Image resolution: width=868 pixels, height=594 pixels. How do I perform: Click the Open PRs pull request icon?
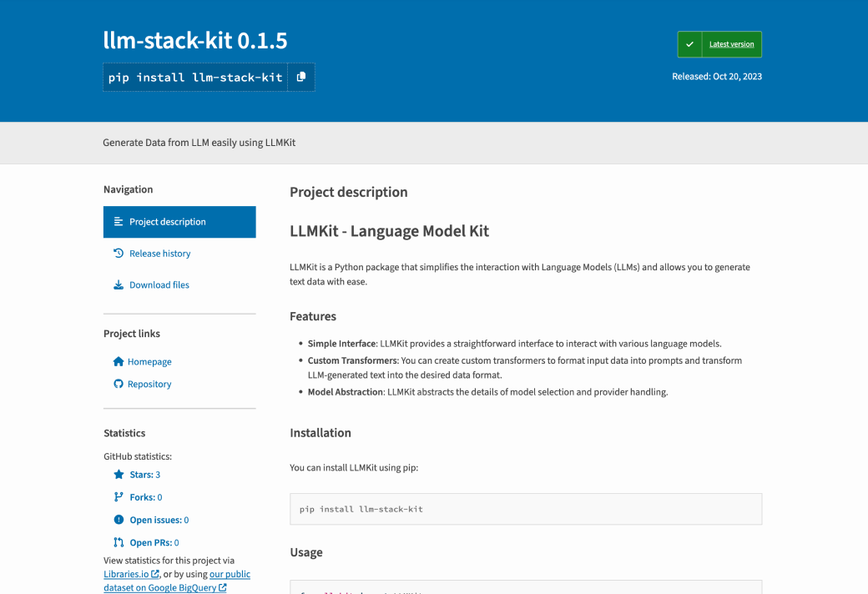(x=118, y=541)
